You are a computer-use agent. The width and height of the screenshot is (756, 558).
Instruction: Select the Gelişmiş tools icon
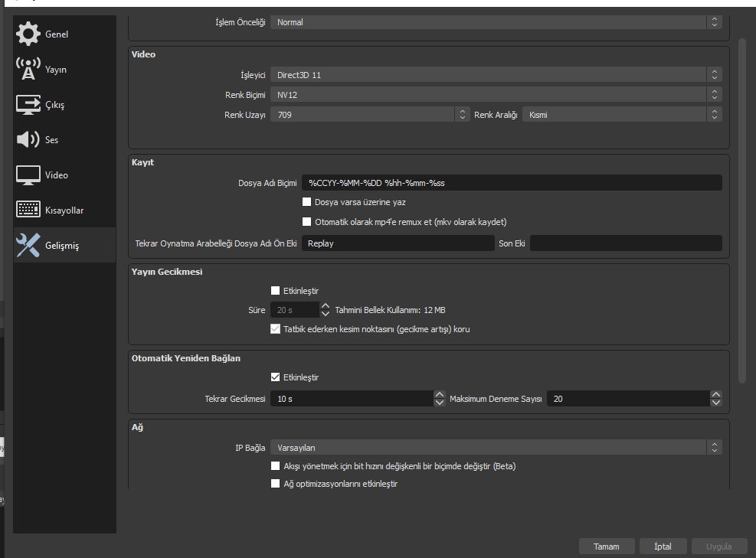28,245
